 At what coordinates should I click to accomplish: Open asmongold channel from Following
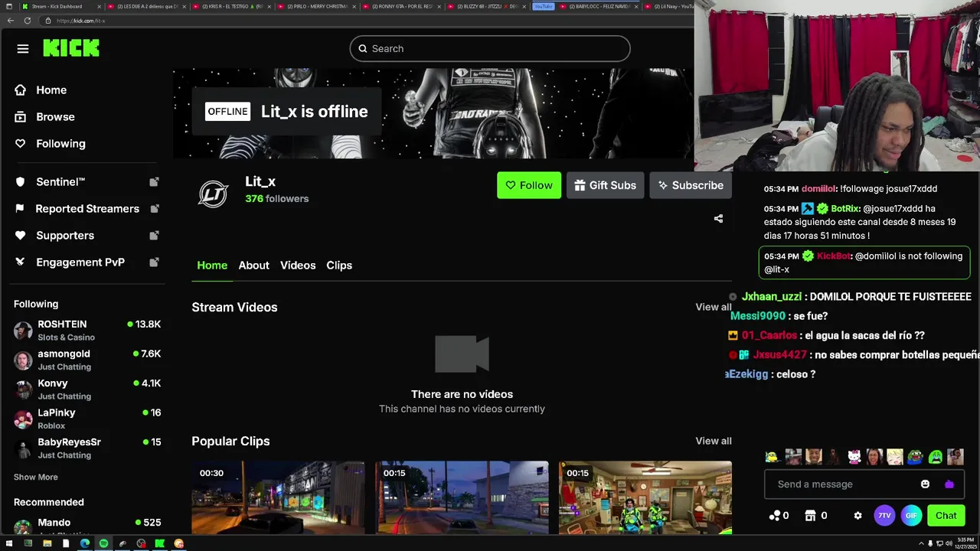[x=87, y=360]
